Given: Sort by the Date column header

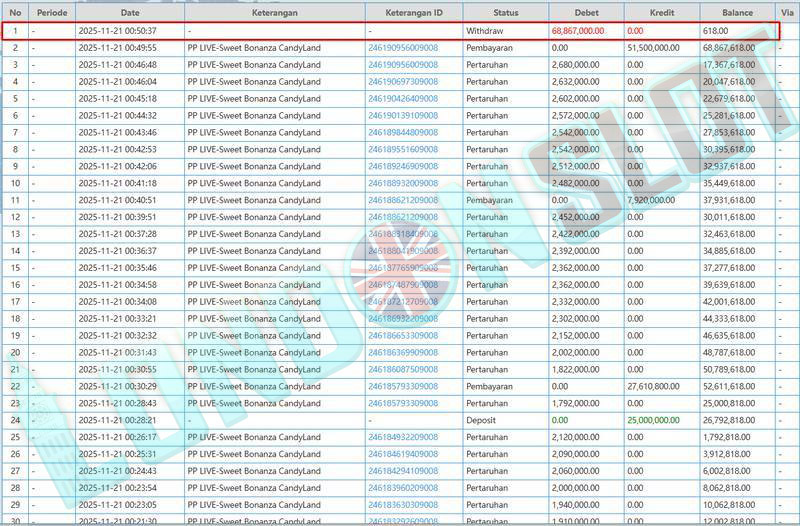Looking at the screenshot, I should 130,13.
